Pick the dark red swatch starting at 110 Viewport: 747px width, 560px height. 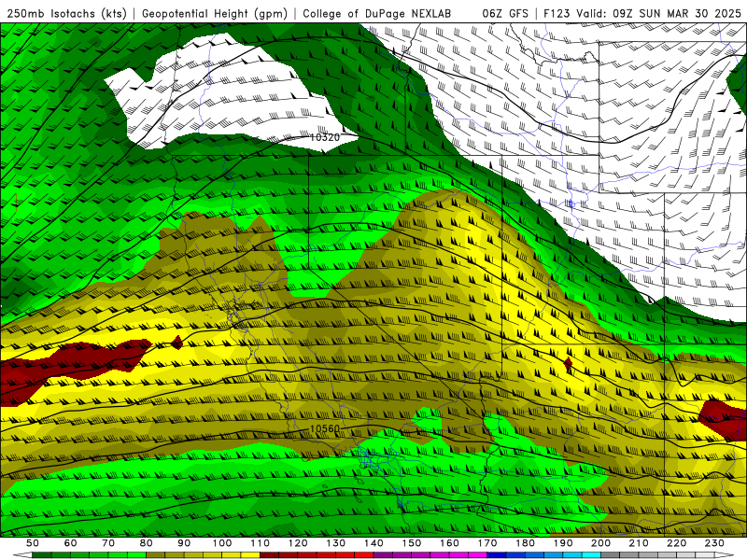(x=270, y=555)
